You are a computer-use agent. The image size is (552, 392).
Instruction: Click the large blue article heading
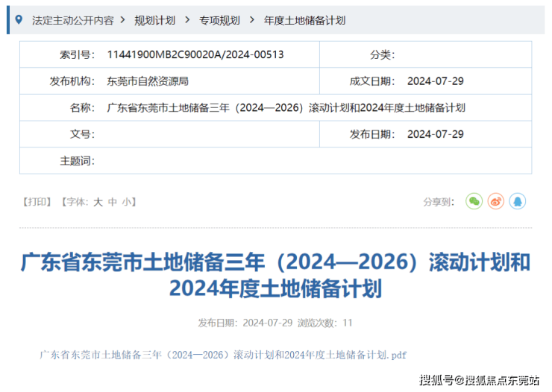click(276, 275)
